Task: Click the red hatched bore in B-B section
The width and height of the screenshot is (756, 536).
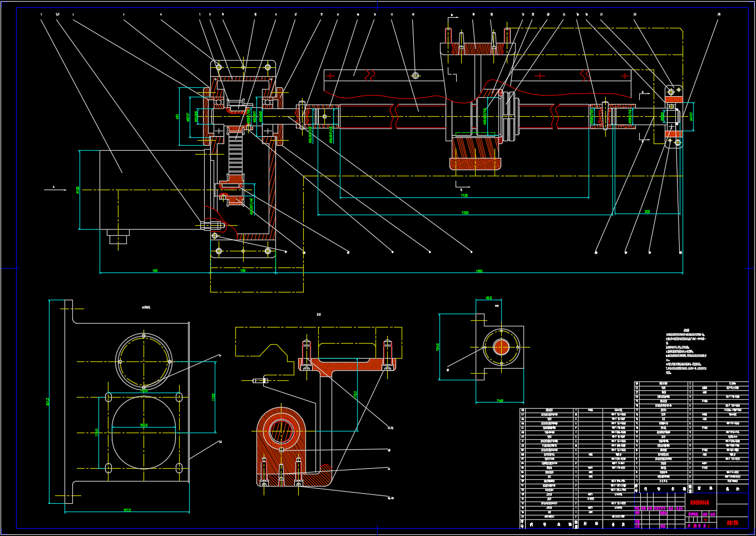Action: point(281,431)
